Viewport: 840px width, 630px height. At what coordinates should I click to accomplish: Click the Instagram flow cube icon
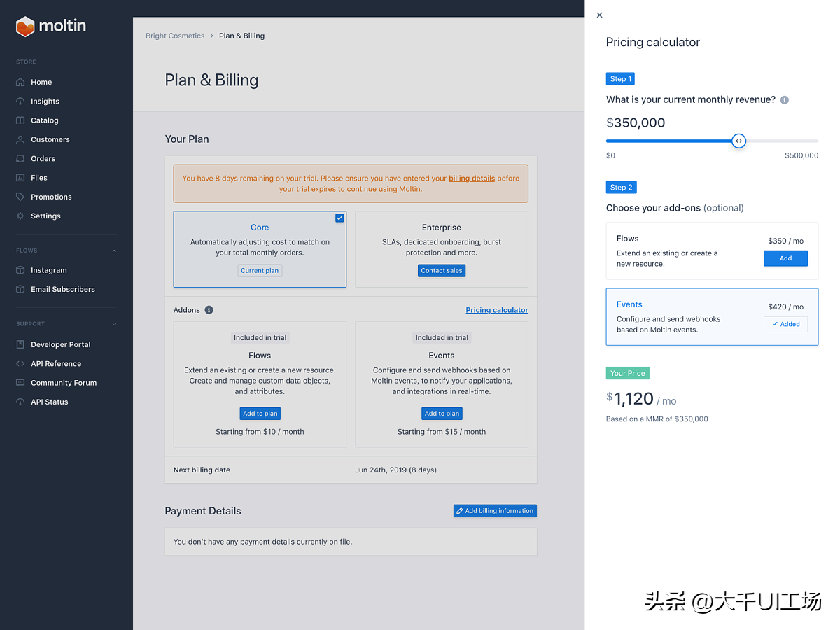(x=20, y=270)
